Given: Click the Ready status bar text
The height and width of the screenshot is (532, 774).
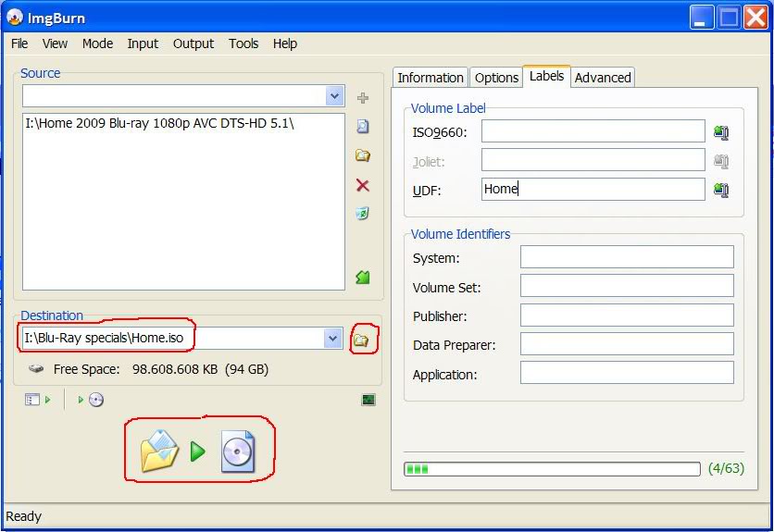Looking at the screenshot, I should point(23,516).
